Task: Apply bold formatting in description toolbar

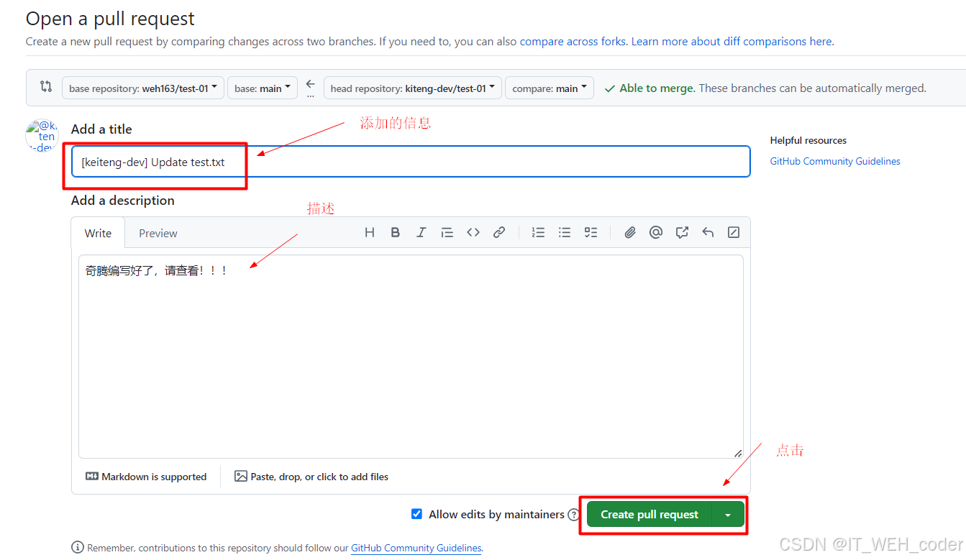Action: tap(395, 232)
